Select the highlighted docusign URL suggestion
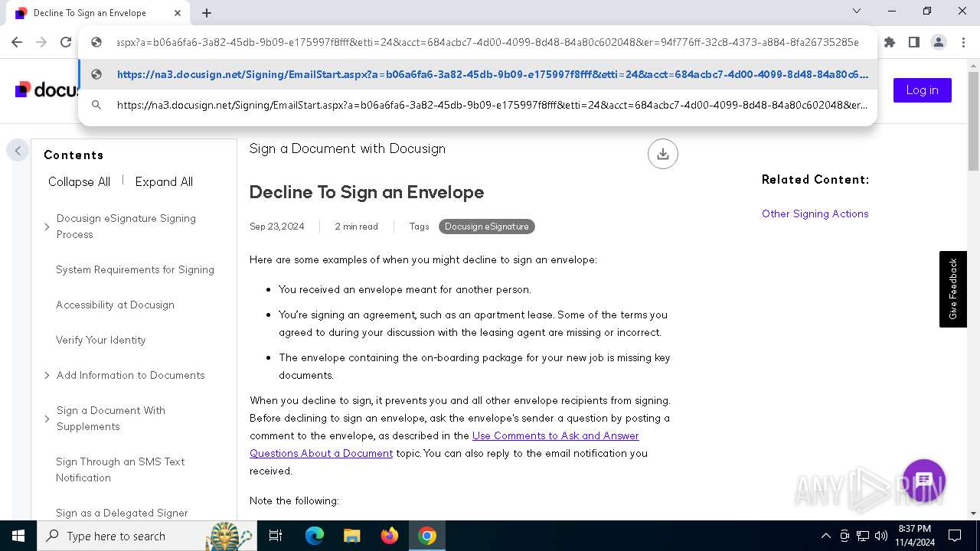The image size is (980, 551). (x=478, y=74)
